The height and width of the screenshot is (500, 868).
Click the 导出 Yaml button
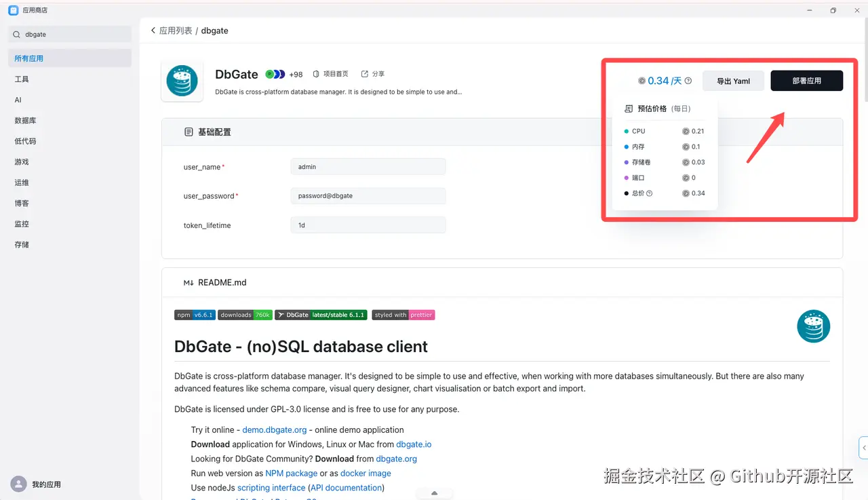(x=733, y=81)
